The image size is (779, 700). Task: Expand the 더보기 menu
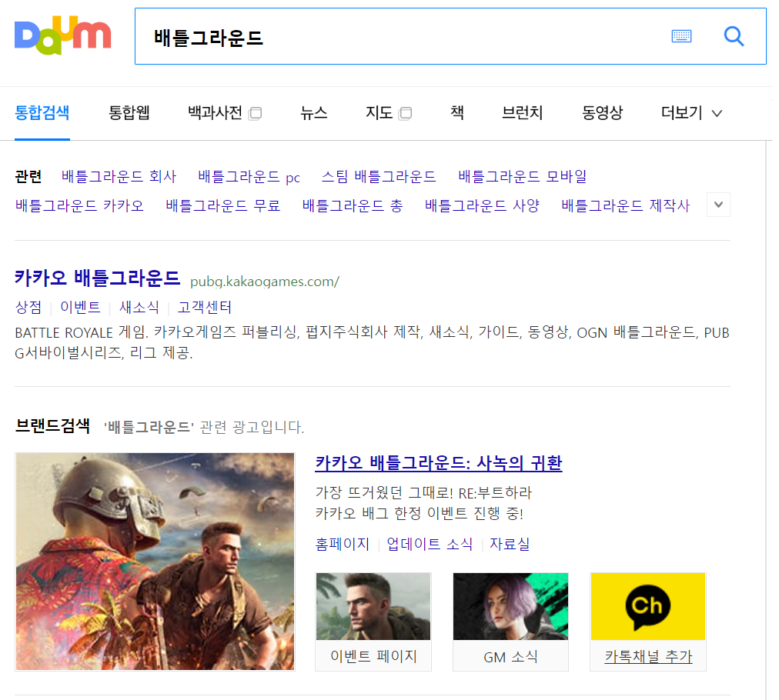tap(691, 113)
